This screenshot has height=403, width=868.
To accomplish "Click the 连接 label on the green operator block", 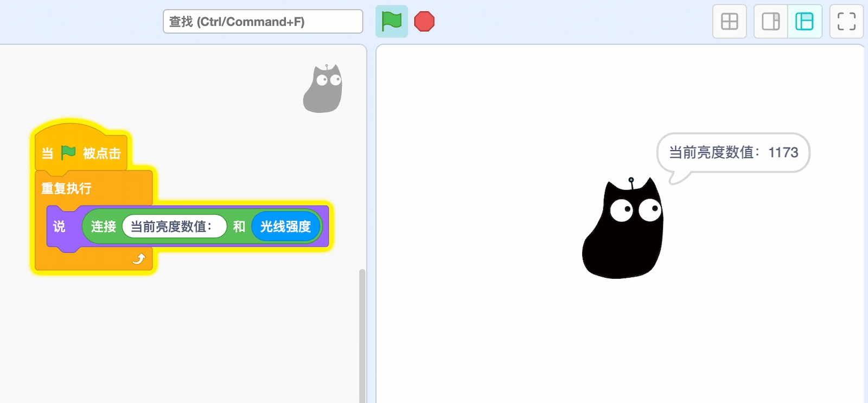I will pos(103,227).
